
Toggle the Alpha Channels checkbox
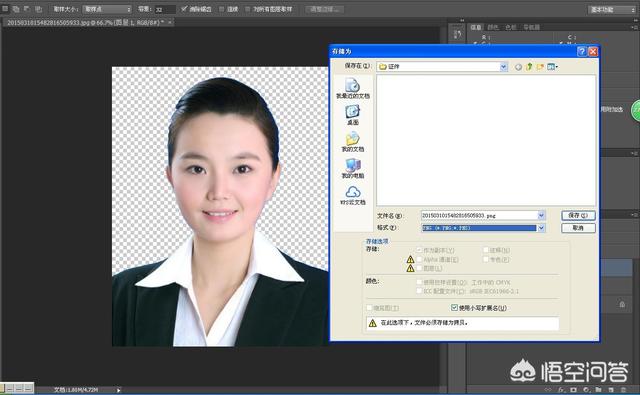[419, 259]
